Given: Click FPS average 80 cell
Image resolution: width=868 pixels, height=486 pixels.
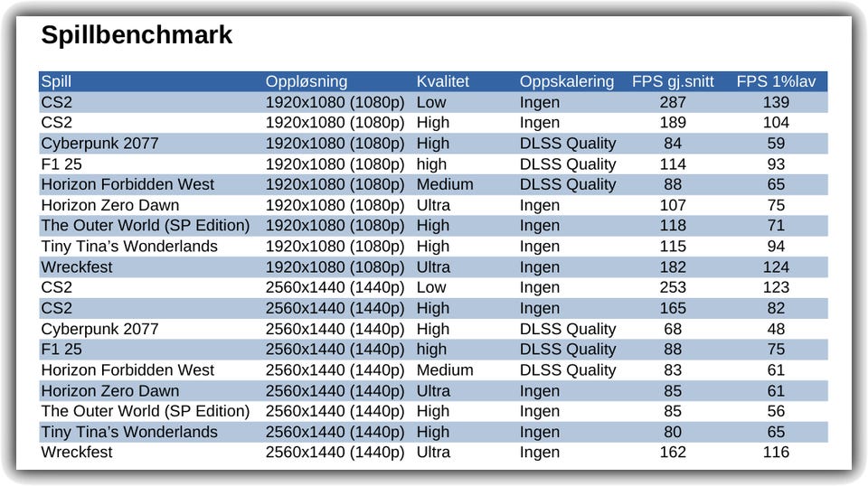Looking at the screenshot, I should pos(673,432).
